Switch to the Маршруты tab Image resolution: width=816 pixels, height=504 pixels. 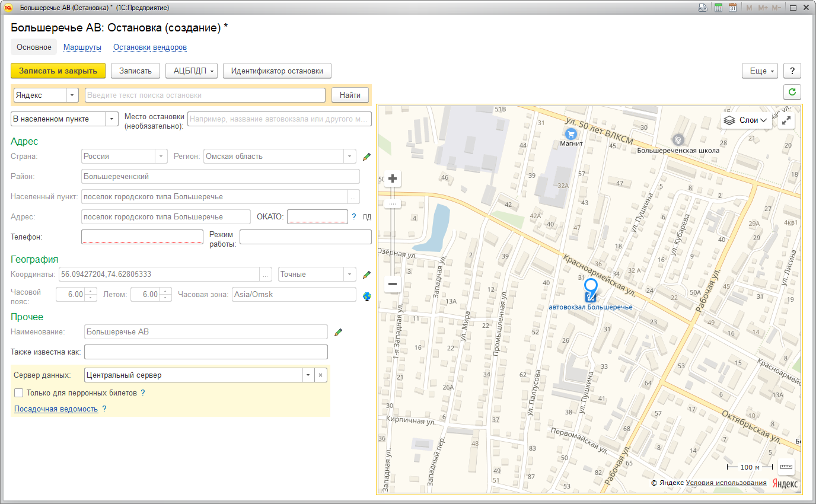tap(82, 47)
